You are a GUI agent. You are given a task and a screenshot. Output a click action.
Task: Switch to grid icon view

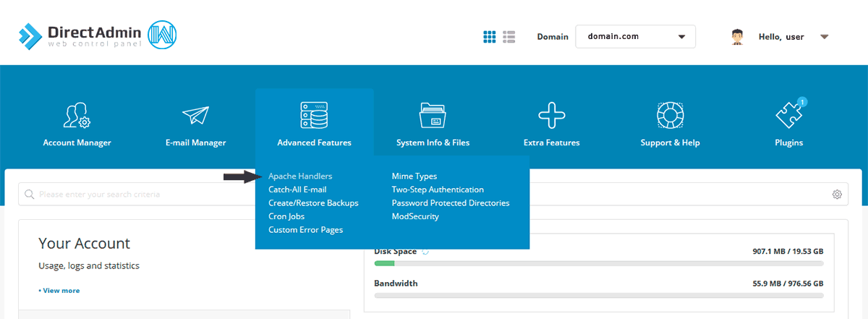point(489,36)
